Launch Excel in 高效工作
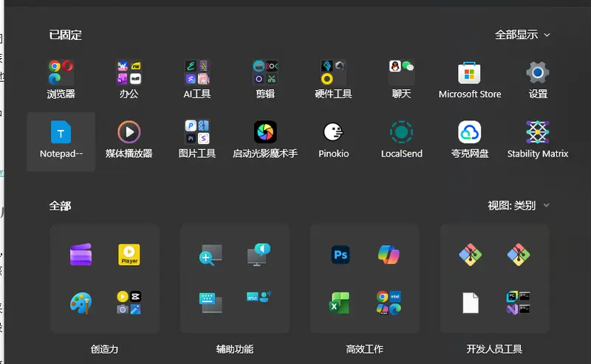591x364 pixels. pyautogui.click(x=340, y=303)
